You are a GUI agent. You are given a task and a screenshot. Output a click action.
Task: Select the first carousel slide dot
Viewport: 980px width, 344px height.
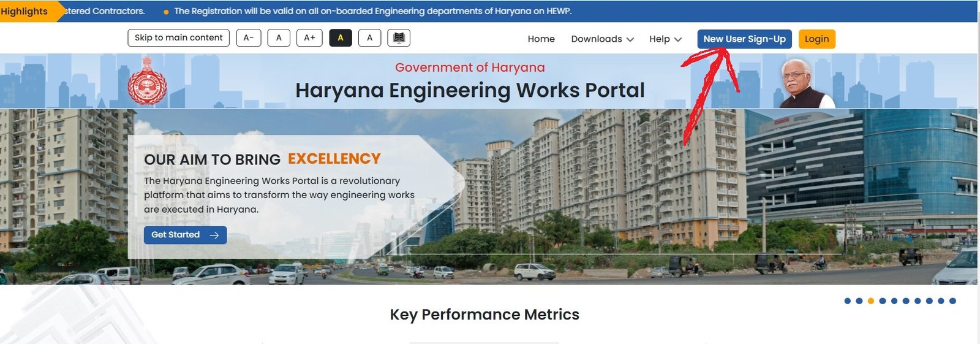(848, 301)
